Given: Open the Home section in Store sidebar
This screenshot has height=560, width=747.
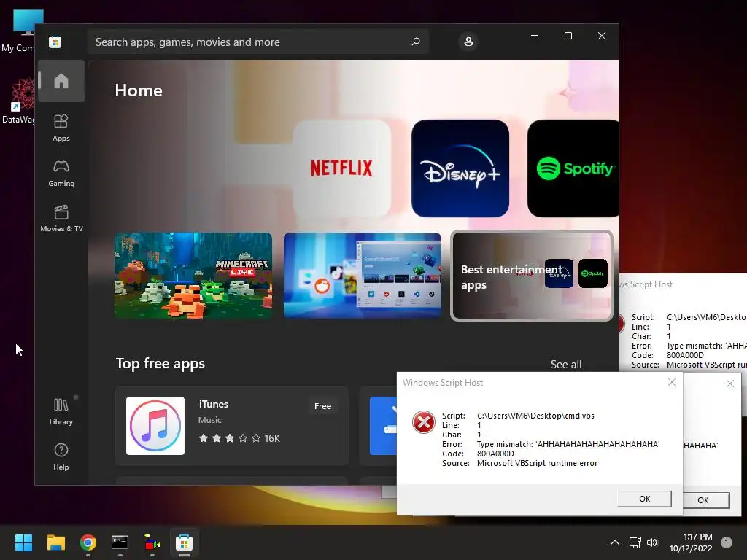Looking at the screenshot, I should (x=61, y=81).
